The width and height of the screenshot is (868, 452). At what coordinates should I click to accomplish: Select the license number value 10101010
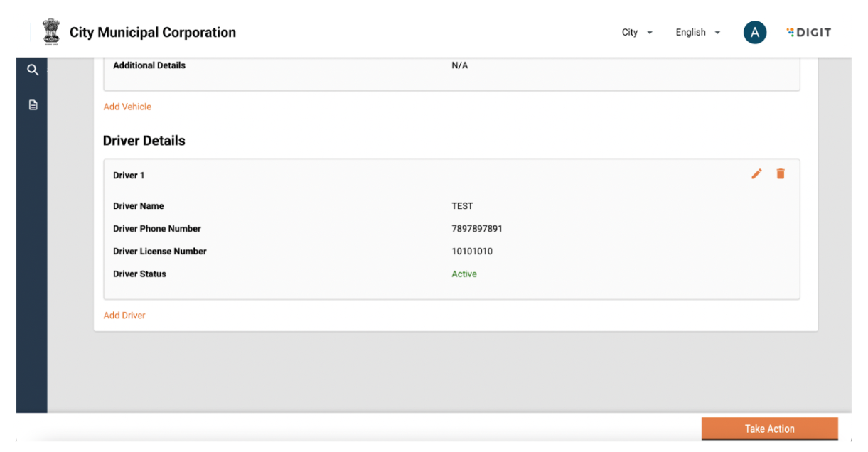(472, 252)
